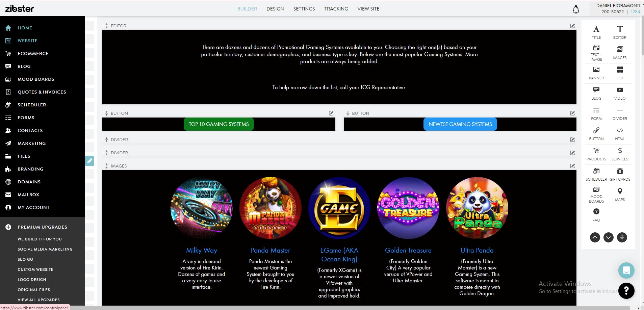Image resolution: width=644 pixels, height=310 pixels.
Task: Click the Top 10 Gaming Systems button
Action: tap(219, 124)
